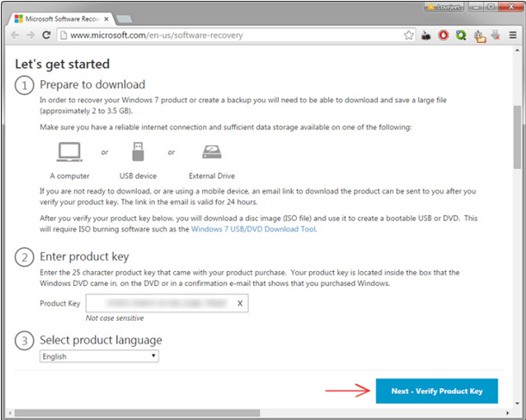The image size is (526, 420).
Task: Open a new tab button
Action: pyautogui.click(x=124, y=20)
